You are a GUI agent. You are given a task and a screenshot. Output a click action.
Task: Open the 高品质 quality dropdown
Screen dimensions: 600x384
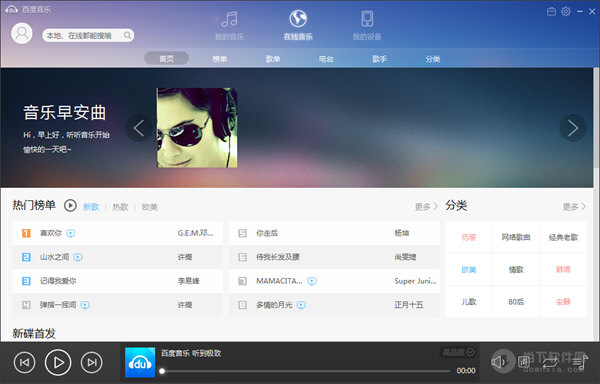458,352
